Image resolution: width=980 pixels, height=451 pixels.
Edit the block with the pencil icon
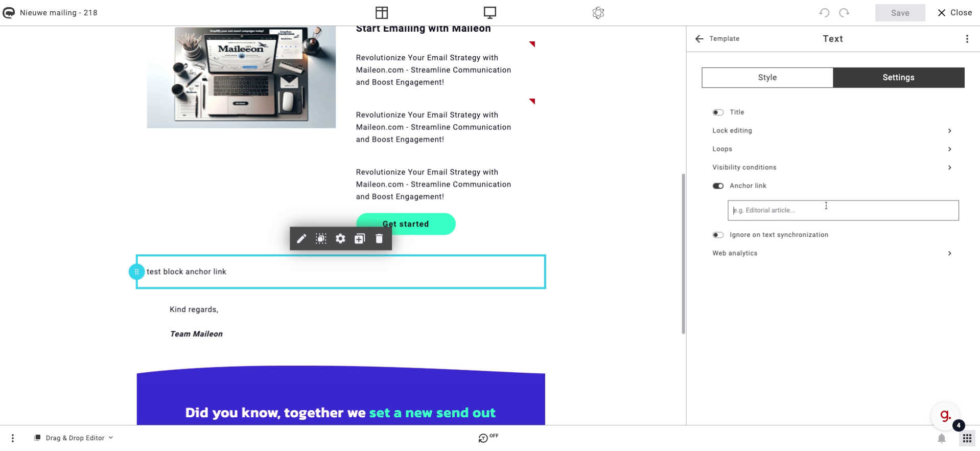[x=301, y=239]
